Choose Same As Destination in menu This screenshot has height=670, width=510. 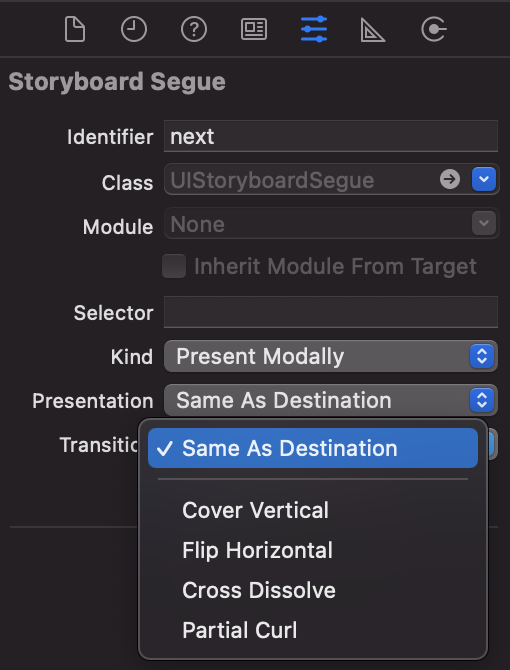[x=313, y=448]
